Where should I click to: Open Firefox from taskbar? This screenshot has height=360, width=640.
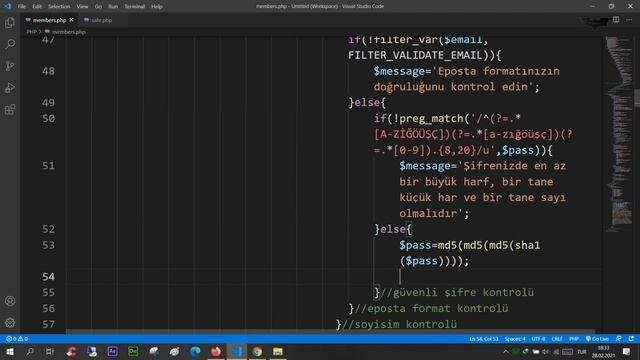pos(216,351)
